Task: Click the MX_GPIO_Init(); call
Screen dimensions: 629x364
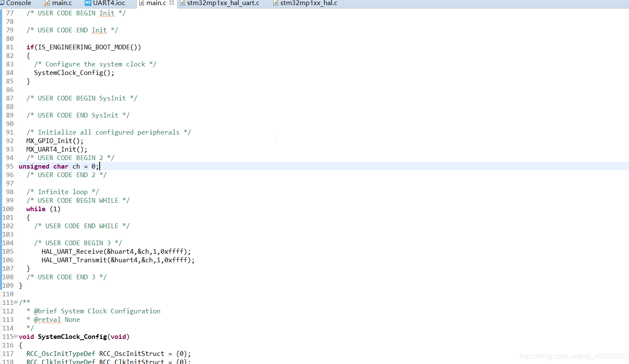Action: (x=55, y=141)
